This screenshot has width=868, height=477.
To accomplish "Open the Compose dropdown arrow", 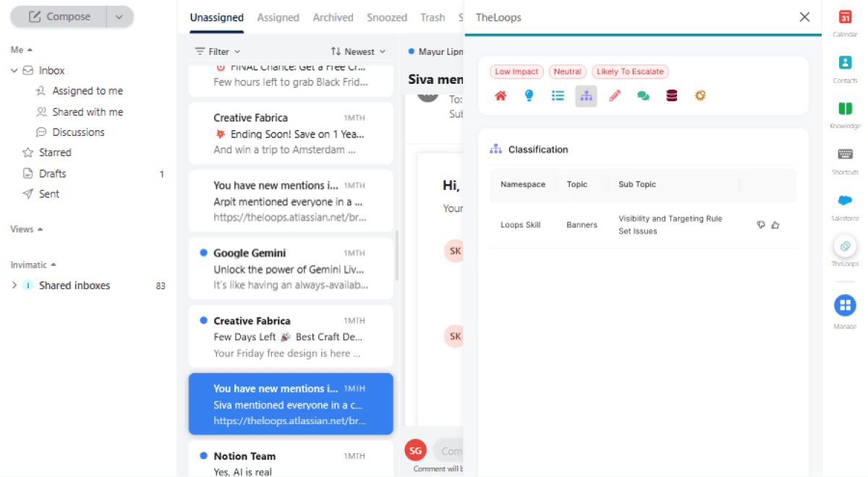I will [119, 17].
